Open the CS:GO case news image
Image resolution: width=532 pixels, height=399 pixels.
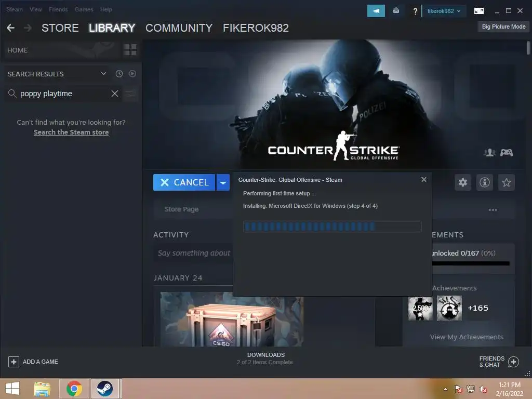[232, 320]
